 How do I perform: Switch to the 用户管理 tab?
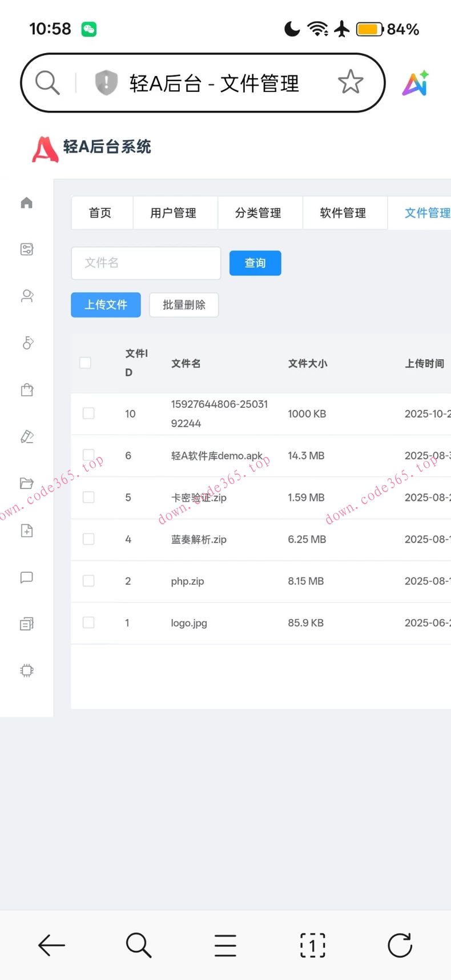coord(175,213)
